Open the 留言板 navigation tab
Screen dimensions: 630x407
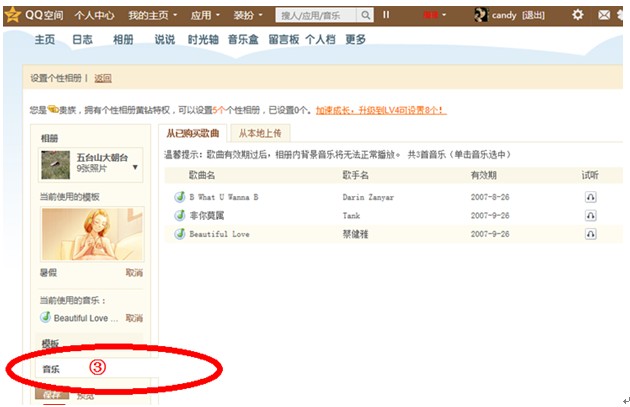click(x=284, y=39)
